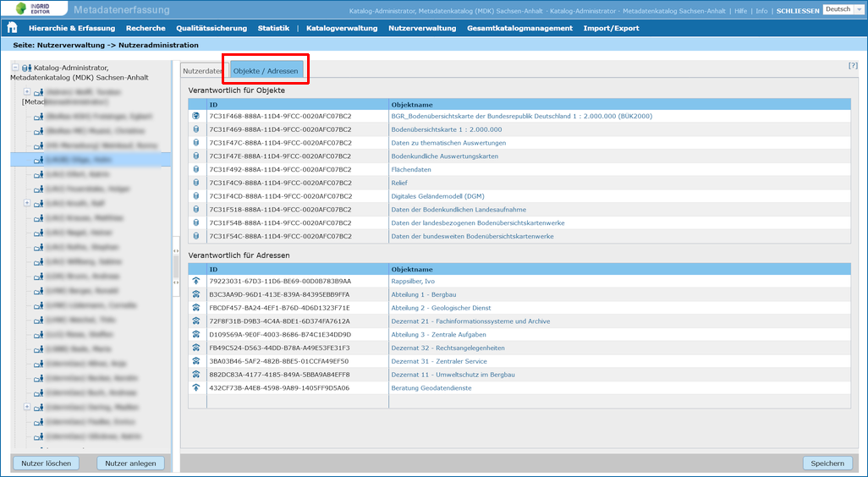The width and height of the screenshot is (868, 477).
Task: Open Rappsilber, Ivo address link
Action: point(413,281)
